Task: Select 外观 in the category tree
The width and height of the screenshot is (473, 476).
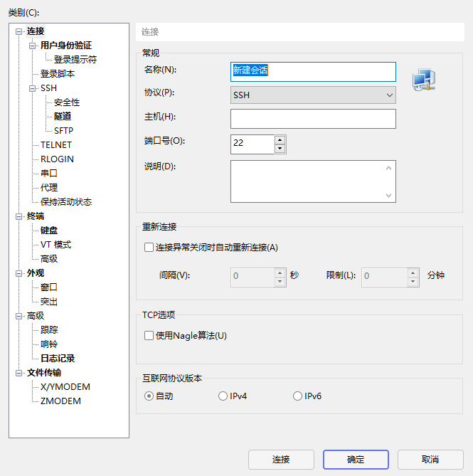Action: (x=36, y=273)
